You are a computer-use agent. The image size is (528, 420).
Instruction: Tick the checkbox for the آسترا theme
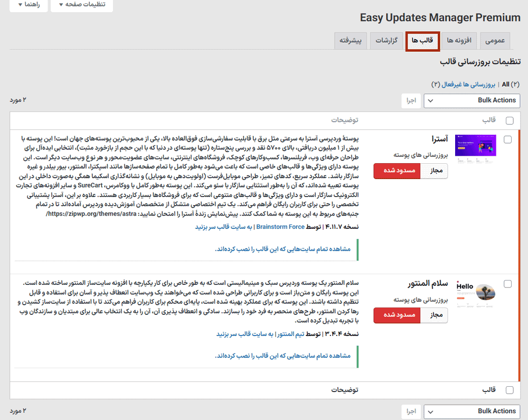tap(507, 139)
